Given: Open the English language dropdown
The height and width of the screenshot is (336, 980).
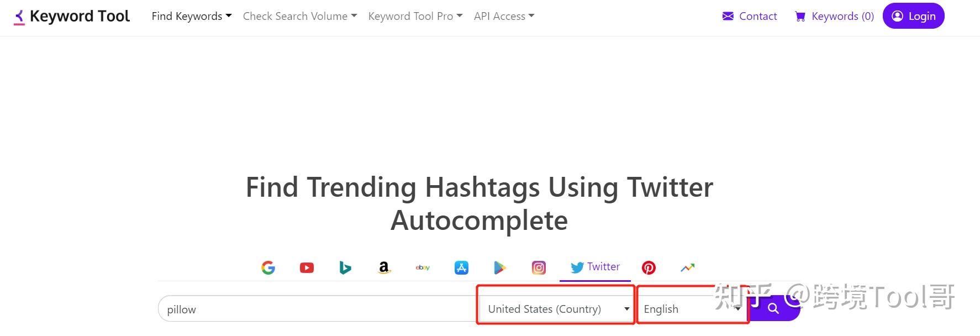Looking at the screenshot, I should pyautogui.click(x=692, y=309).
